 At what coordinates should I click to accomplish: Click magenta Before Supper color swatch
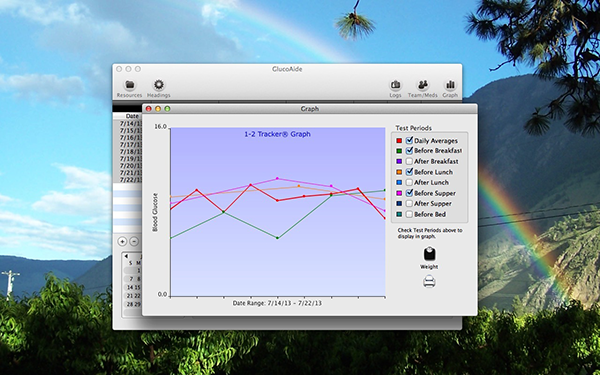[399, 193]
